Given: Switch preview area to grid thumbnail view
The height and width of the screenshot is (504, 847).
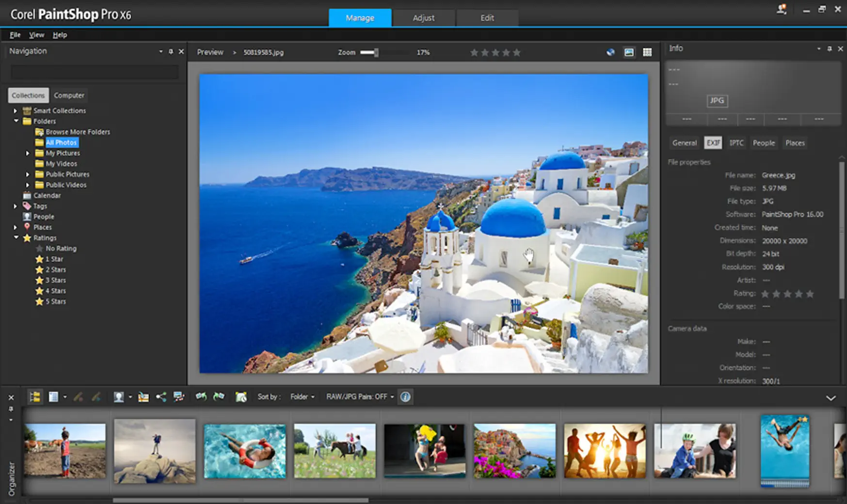Looking at the screenshot, I should point(647,52).
